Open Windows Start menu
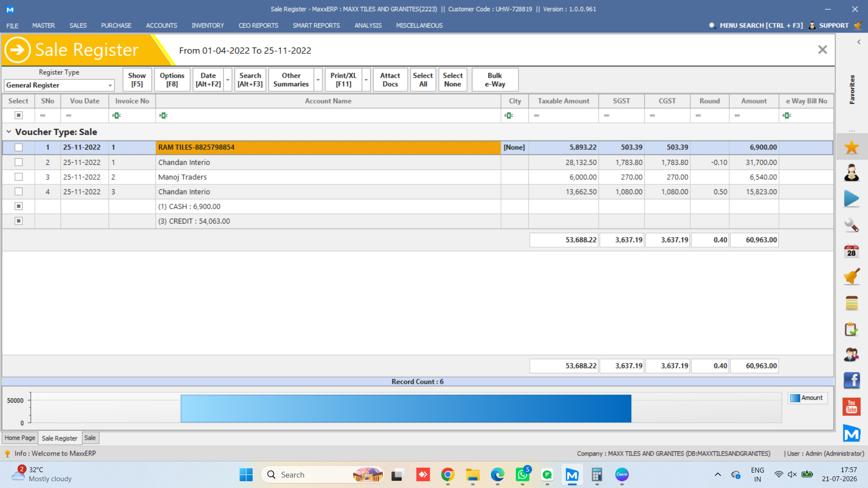 [x=246, y=474]
